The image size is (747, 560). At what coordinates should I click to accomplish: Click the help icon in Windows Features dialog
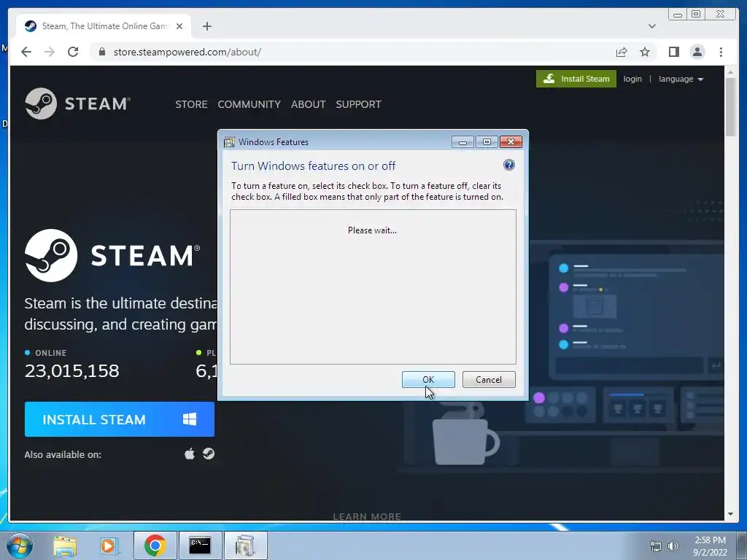508,166
